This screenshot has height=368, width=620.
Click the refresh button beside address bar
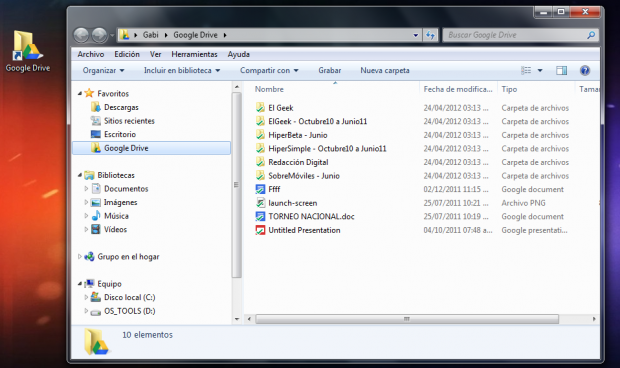coord(430,35)
